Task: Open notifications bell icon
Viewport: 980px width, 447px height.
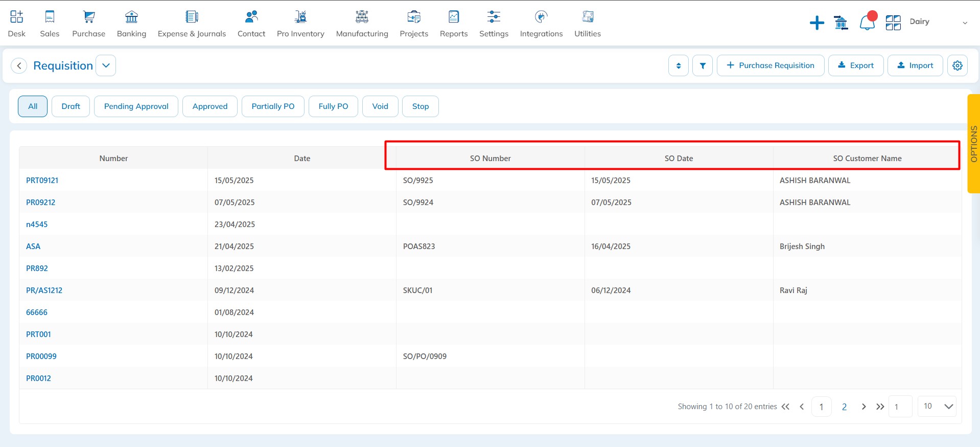Action: click(867, 22)
